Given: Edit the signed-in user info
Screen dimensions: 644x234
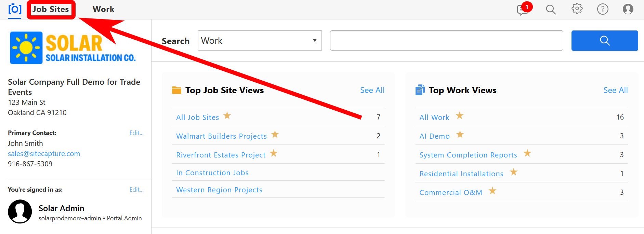Looking at the screenshot, I should click(136, 190).
